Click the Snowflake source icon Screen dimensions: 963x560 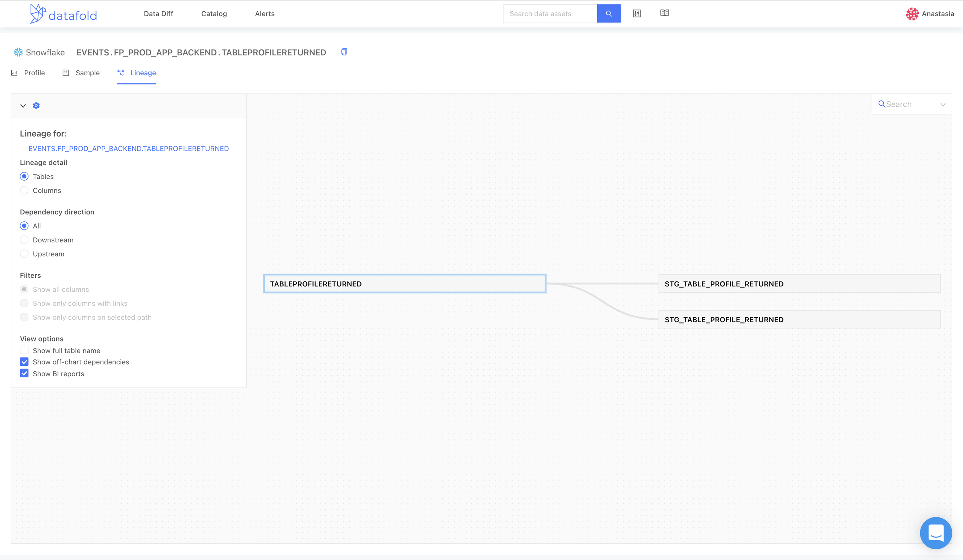pyautogui.click(x=18, y=52)
